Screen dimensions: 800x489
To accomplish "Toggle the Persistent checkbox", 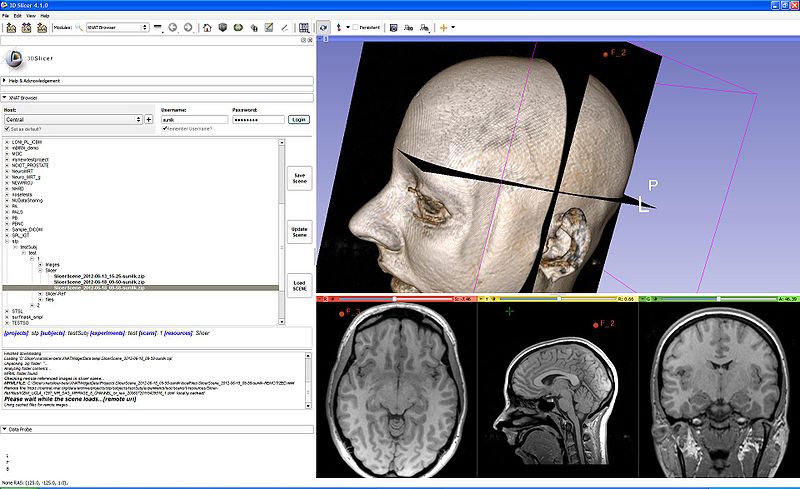I will [357, 27].
